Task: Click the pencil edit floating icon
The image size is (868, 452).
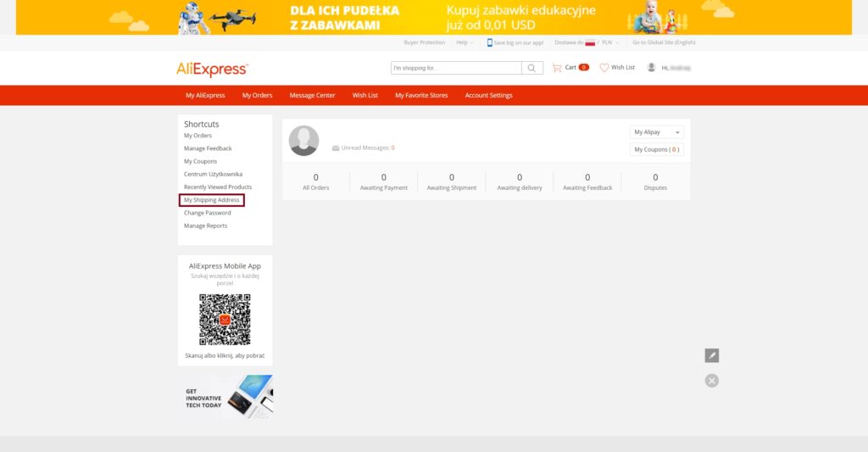Action: pos(712,355)
